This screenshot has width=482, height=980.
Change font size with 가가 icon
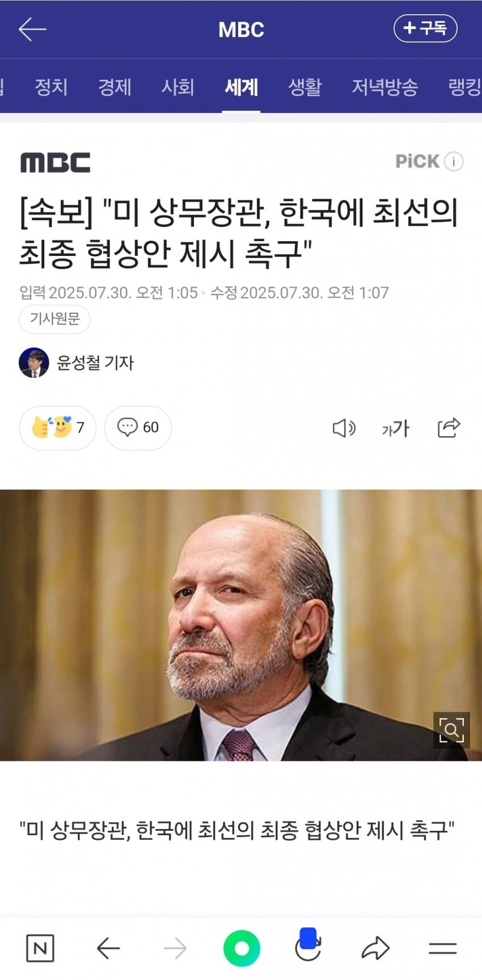(395, 428)
